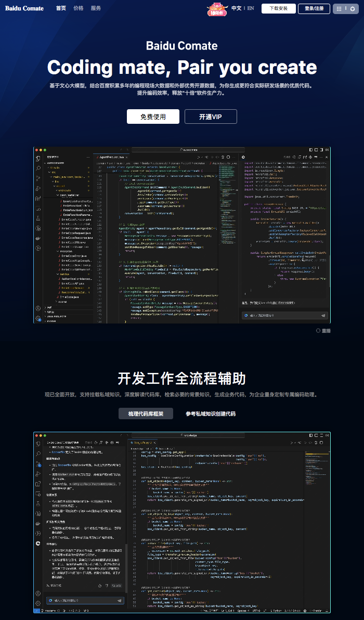Switch site language to 中文
The image size is (364, 620).
point(237,8)
